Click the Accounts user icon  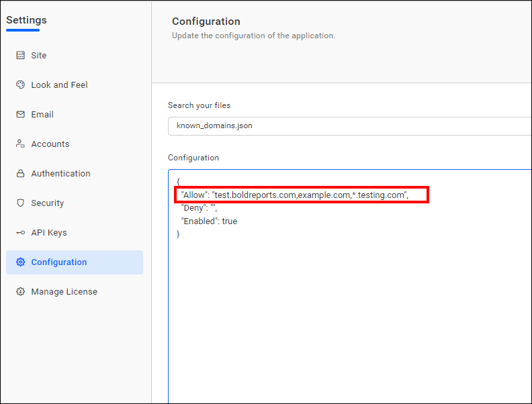tap(20, 144)
